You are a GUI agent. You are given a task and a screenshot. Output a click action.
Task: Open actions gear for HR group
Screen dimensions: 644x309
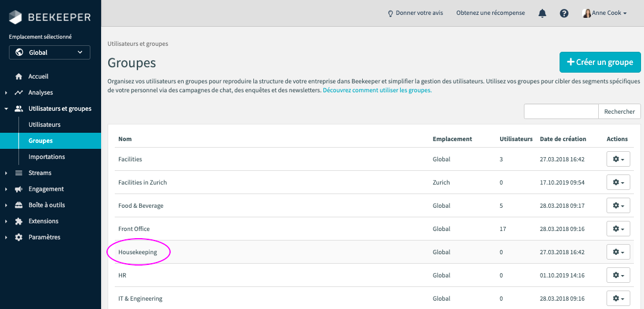pos(618,275)
